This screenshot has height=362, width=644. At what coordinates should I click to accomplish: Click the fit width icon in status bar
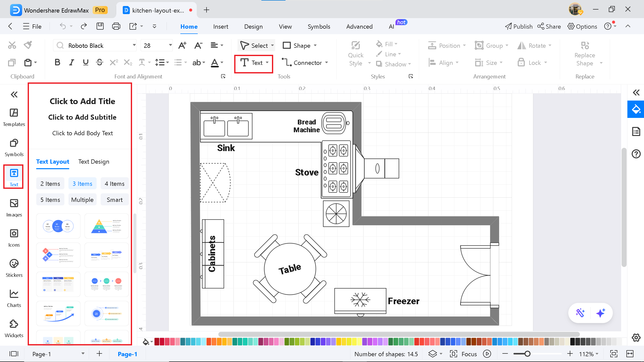630,354
